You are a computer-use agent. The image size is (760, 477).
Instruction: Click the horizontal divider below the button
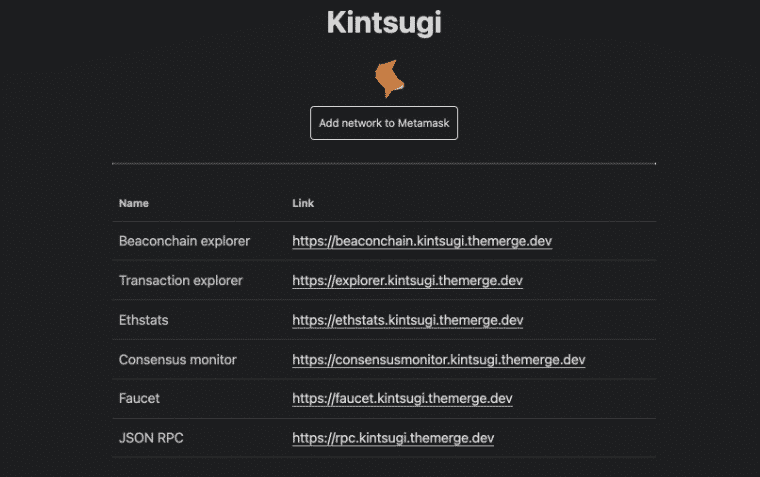point(384,164)
